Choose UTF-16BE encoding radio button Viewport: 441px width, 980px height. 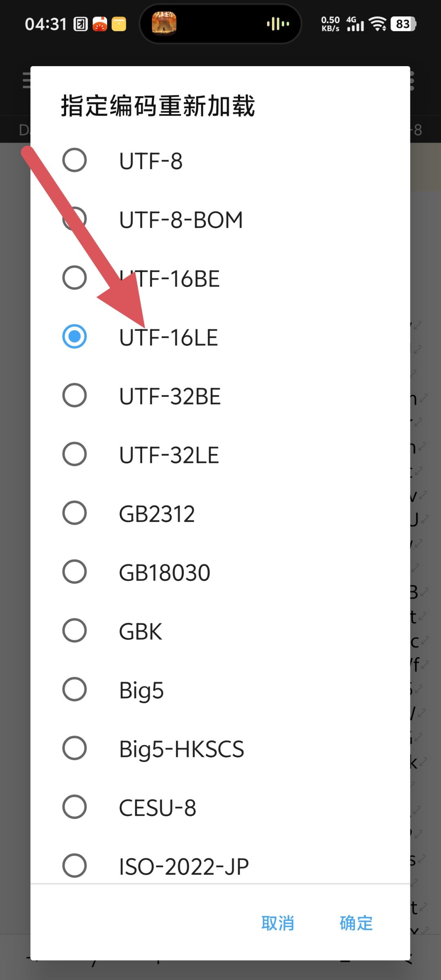point(74,278)
